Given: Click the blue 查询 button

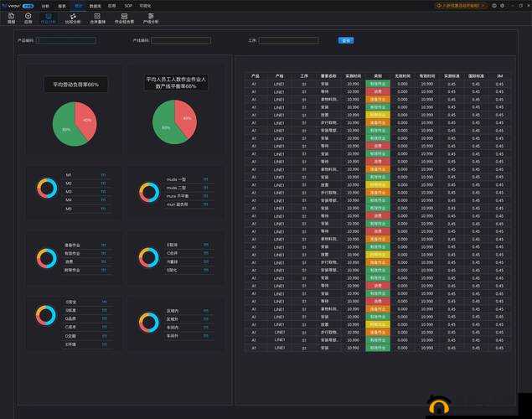Looking at the screenshot, I should click(x=346, y=40).
